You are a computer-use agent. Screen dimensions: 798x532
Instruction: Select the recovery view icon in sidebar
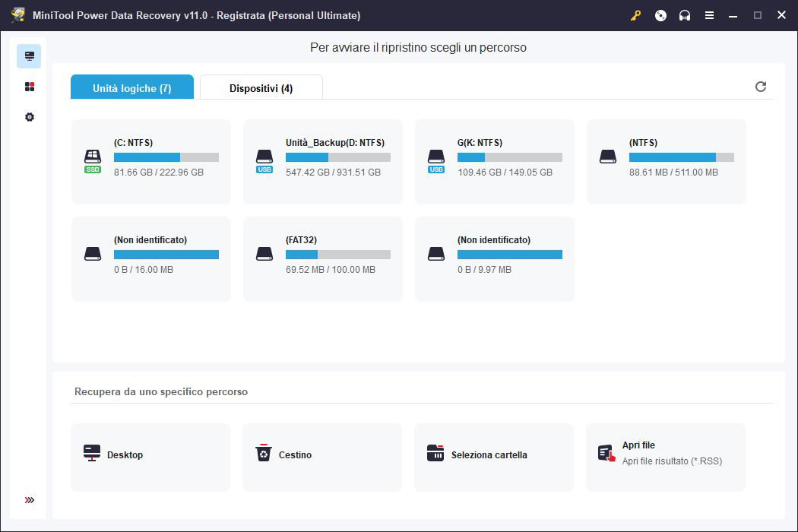coord(30,56)
